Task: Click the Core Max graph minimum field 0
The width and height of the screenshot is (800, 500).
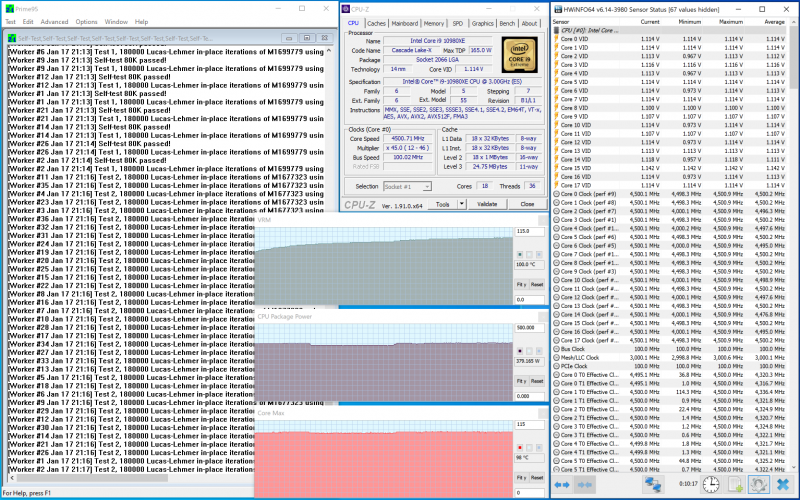Action: 530,493
